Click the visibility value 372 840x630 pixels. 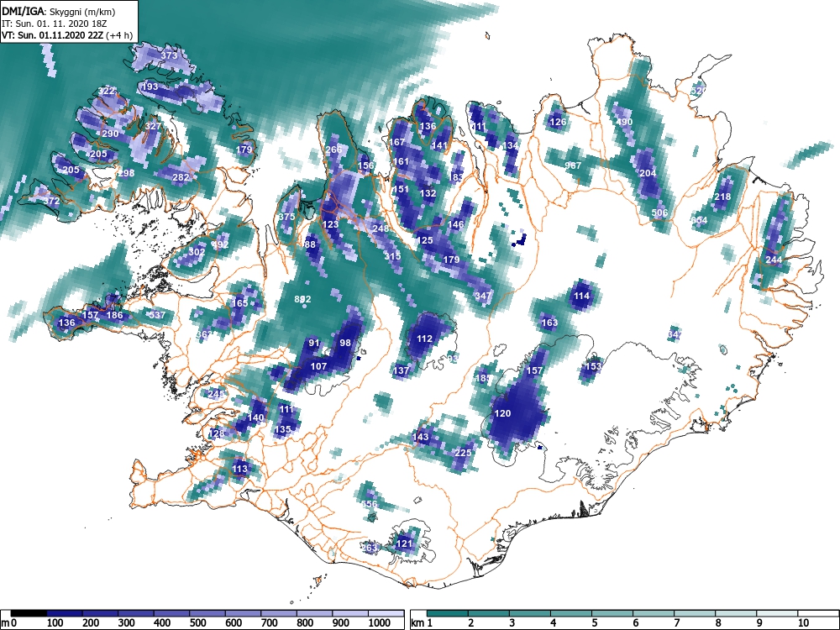(52, 202)
